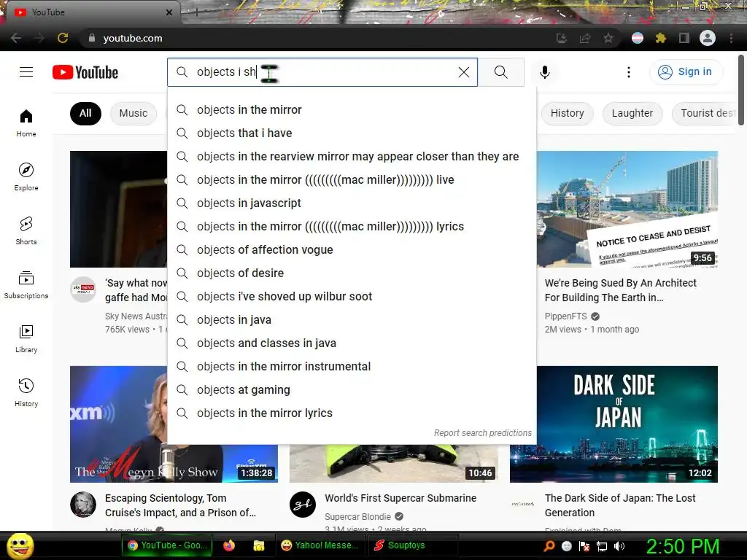Open the three-dot settings menu on YouTube
This screenshot has height=560, width=747.
[628, 72]
